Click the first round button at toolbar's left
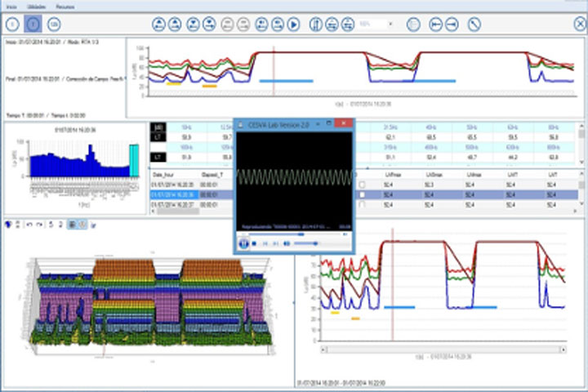Image resolution: width=588 pixels, height=392 pixels. click(x=13, y=24)
